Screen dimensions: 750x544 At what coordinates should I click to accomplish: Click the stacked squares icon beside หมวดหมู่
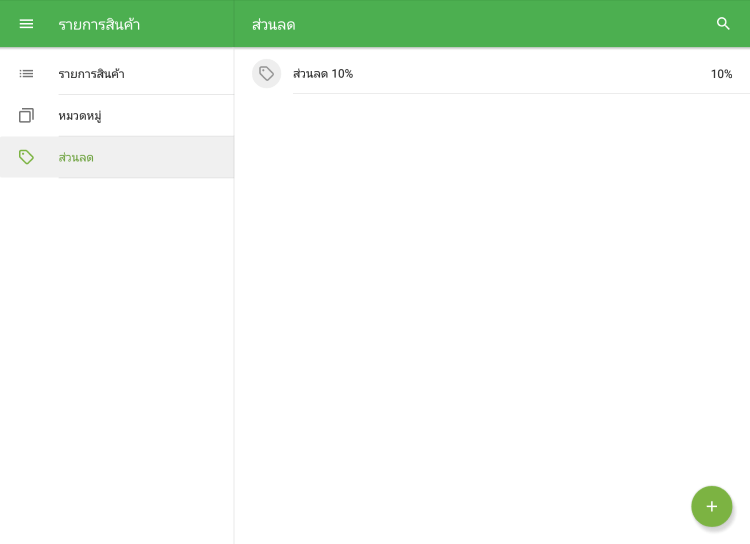[26, 115]
